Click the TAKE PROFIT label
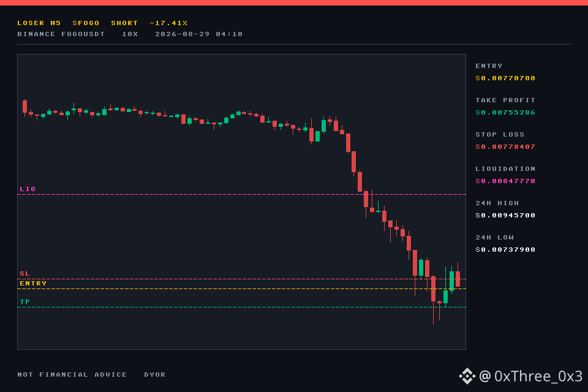The width and height of the screenshot is (588, 392). (505, 100)
